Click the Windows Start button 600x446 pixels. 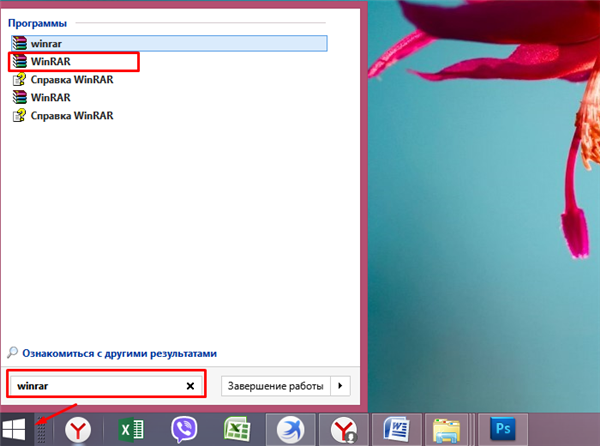[14, 429]
